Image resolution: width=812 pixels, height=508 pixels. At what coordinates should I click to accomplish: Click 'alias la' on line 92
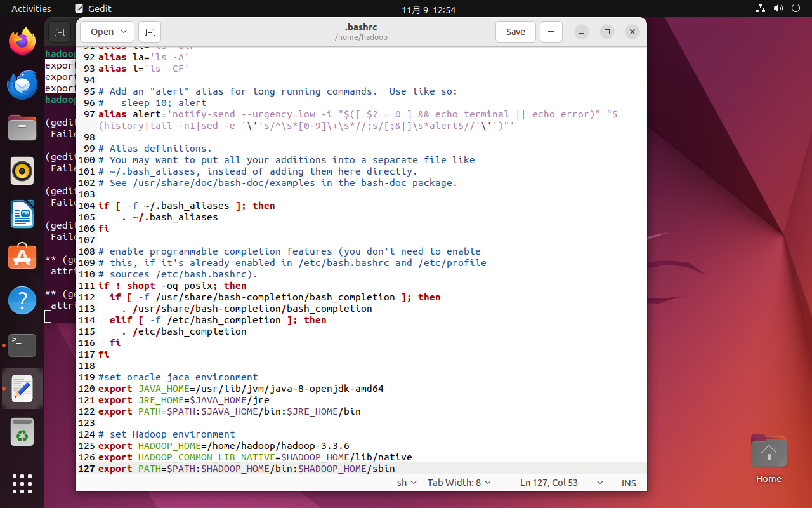(144, 57)
